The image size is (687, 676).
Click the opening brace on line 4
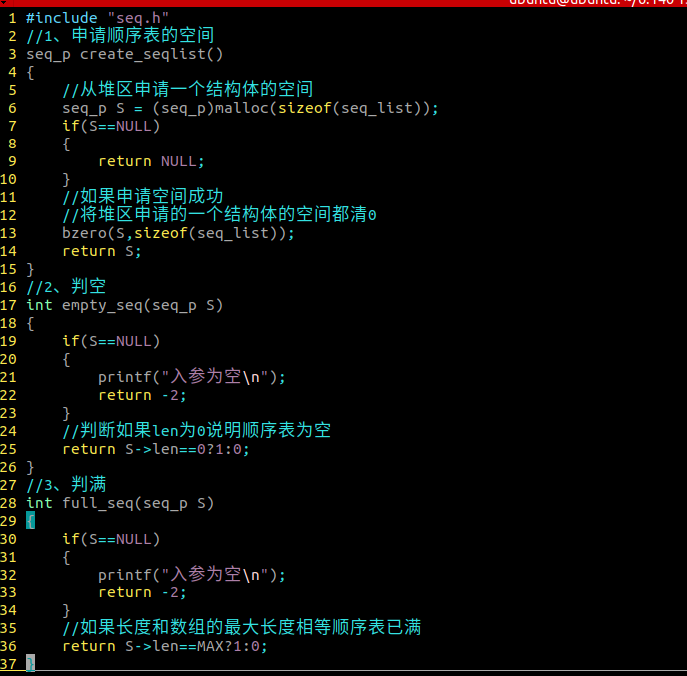coord(30,72)
